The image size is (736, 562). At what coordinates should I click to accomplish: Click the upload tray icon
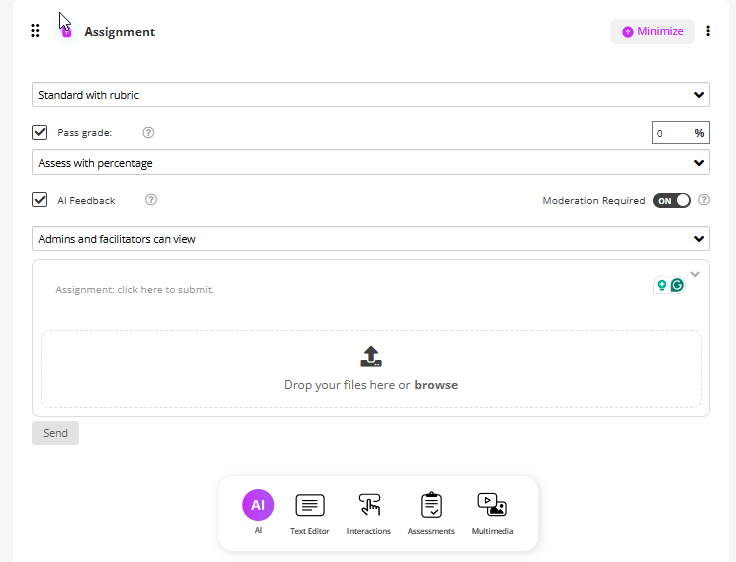[371, 356]
